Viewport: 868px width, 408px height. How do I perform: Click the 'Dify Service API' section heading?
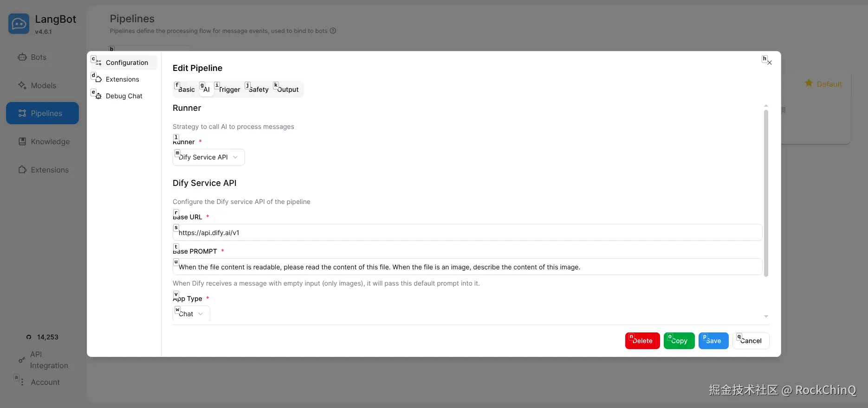(x=205, y=183)
